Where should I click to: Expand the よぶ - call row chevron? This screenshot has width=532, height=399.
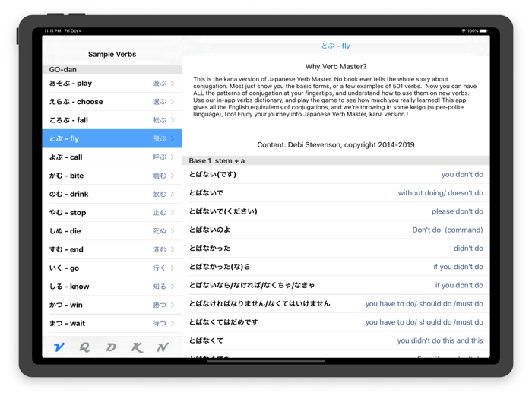173,157
